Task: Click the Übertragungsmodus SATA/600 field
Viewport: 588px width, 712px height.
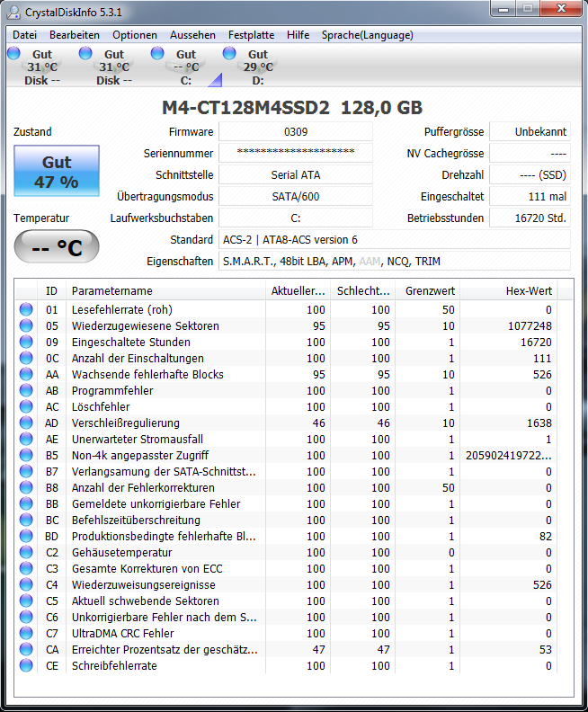Action: coord(296,197)
